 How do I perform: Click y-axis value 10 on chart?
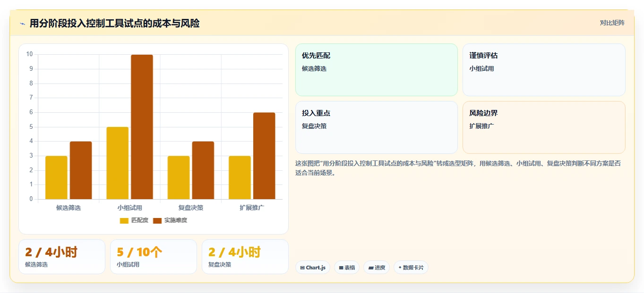click(30, 54)
